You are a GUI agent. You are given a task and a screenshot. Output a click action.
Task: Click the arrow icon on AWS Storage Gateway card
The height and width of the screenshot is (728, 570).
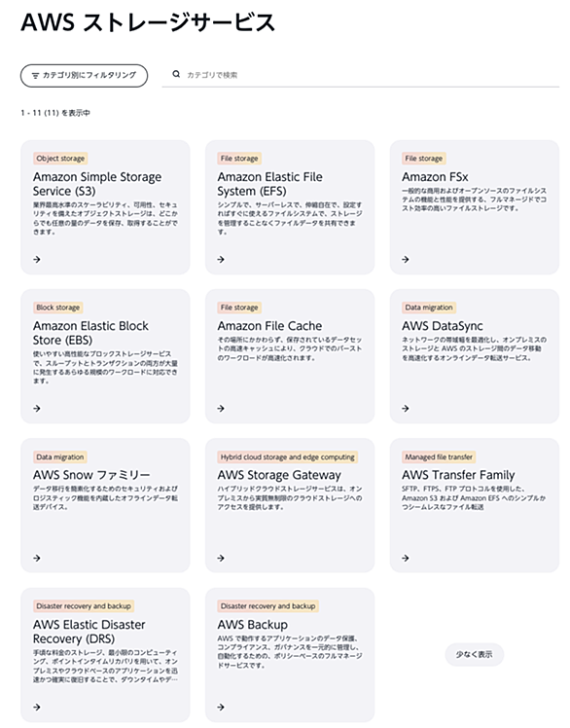point(221,558)
